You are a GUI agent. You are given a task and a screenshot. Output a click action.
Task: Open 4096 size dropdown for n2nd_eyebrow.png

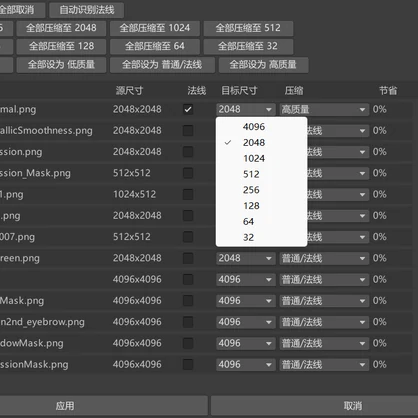coord(246,322)
